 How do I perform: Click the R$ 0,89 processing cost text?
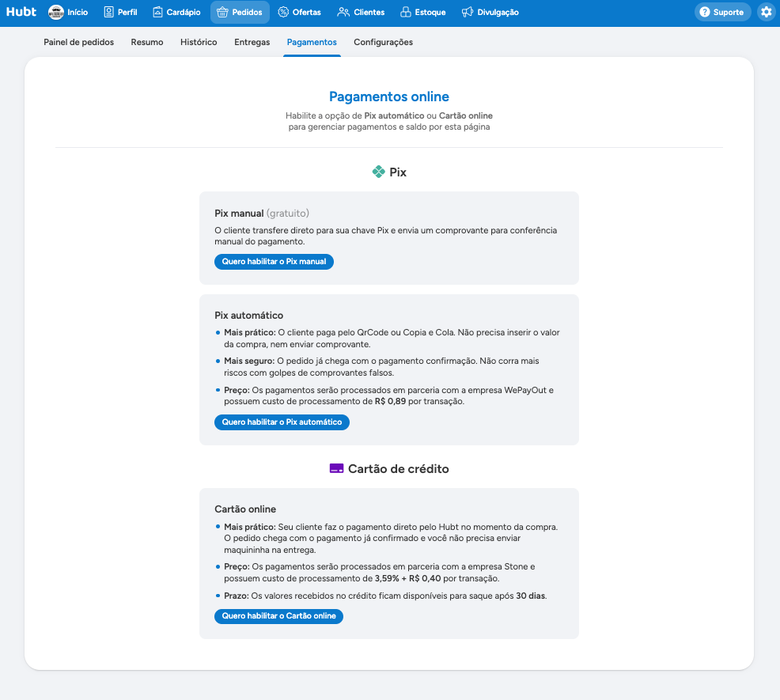391,402
